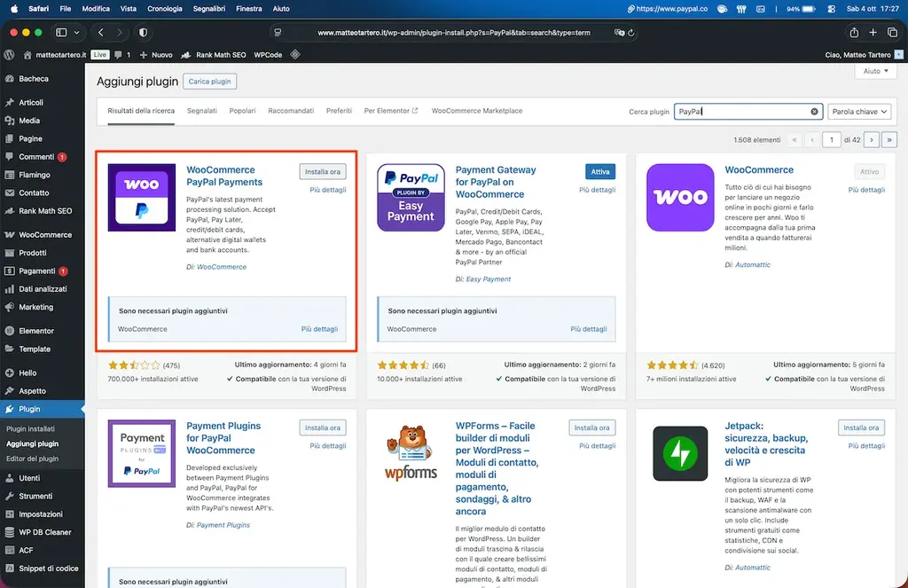Image resolution: width=908 pixels, height=588 pixels.
Task: Click the Jetpack plugin icon
Action: 680,453
